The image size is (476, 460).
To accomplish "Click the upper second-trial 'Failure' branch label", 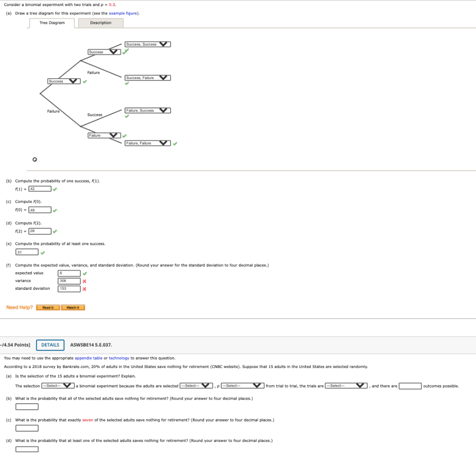I will pos(93,73).
